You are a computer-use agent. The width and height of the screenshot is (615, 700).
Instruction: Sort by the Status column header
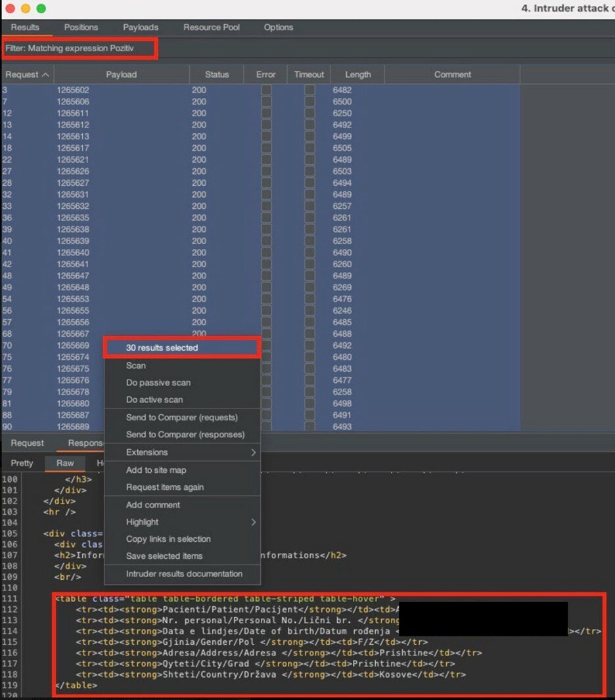coord(217,75)
